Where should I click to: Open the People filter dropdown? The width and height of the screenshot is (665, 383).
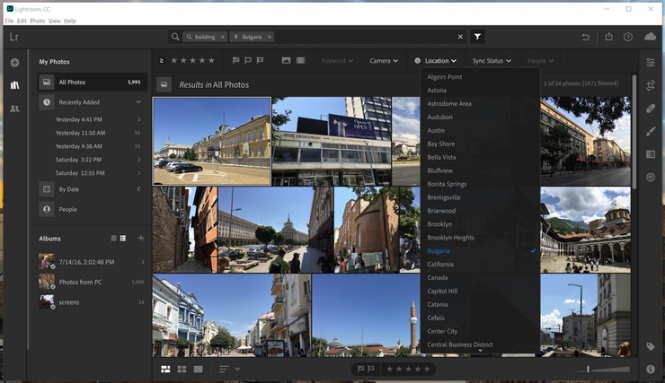pos(541,61)
